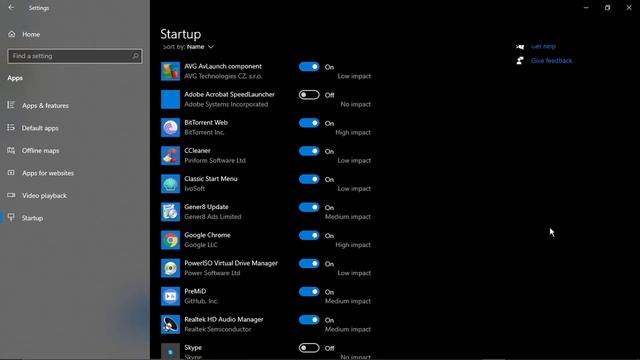
Task: Click the Give feedback link
Action: pos(551,60)
